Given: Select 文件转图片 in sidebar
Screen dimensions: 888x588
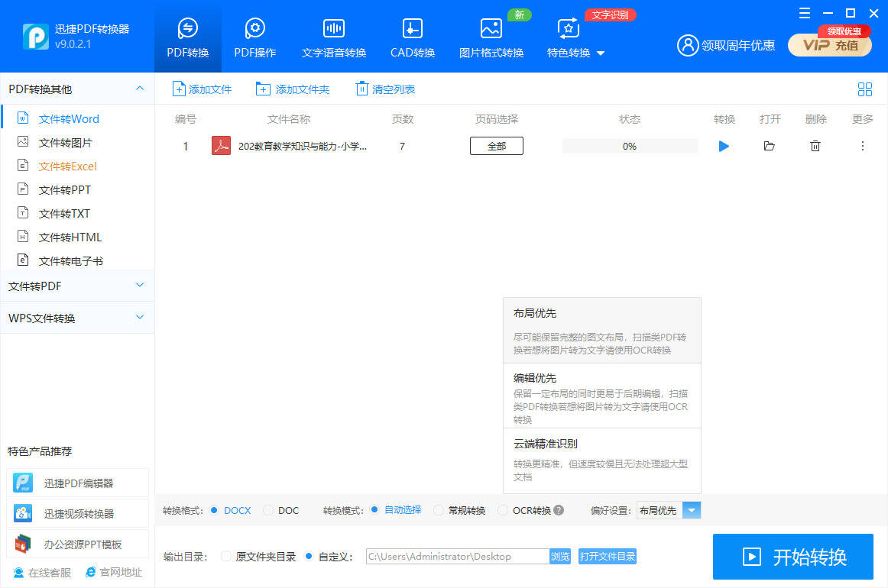Looking at the screenshot, I should tap(65, 143).
